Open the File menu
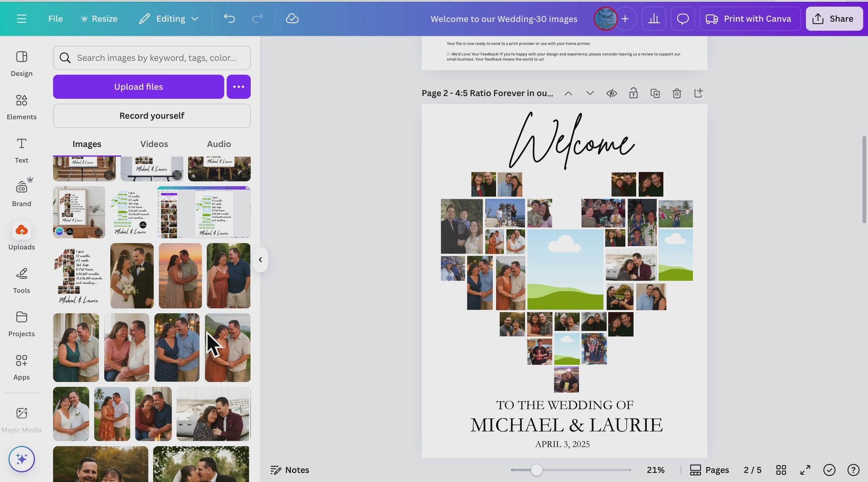Image resolution: width=868 pixels, height=482 pixels. [x=55, y=19]
